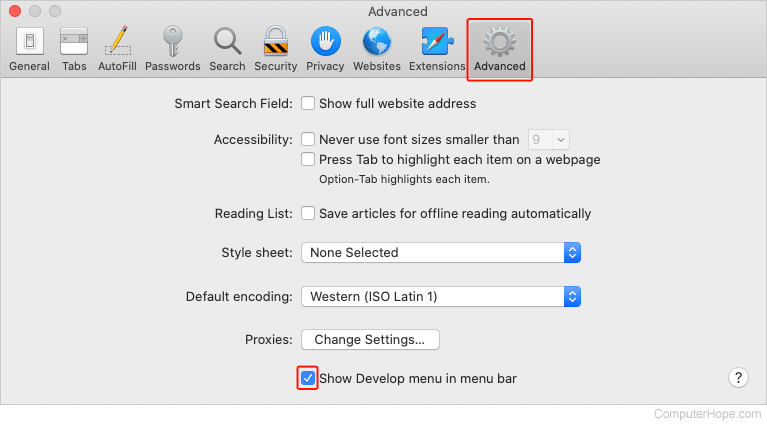The image size is (767, 425).
Task: Click the Change Settings proxies button
Action: coord(370,339)
